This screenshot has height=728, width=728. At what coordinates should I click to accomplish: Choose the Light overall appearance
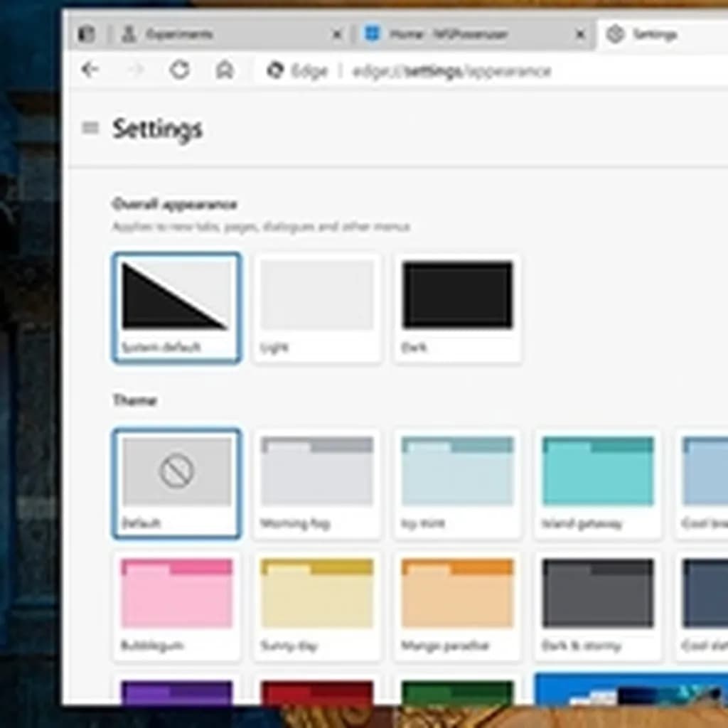(x=316, y=307)
